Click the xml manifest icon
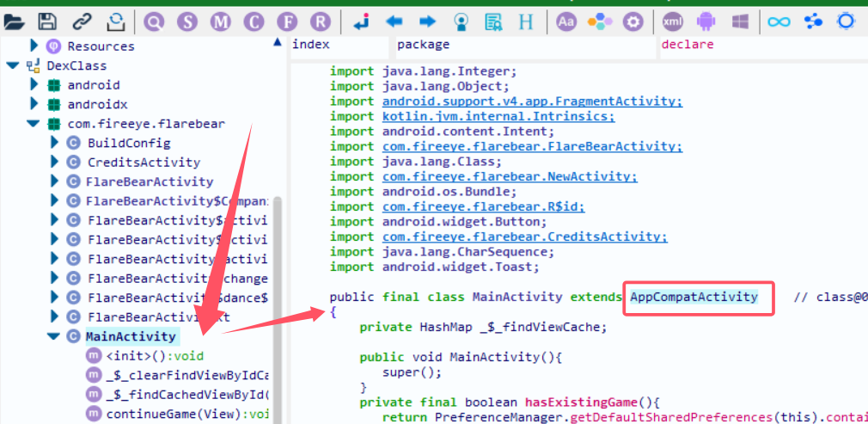The image size is (868, 424). [x=673, y=22]
